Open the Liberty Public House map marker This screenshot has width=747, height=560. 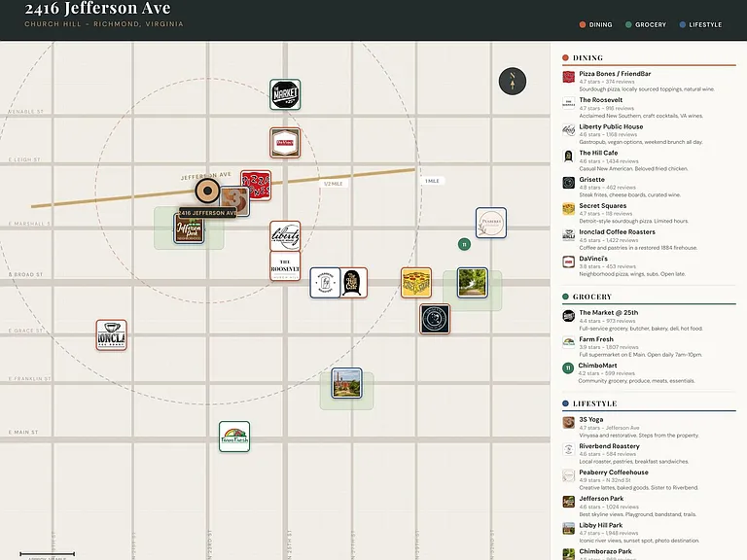(285, 235)
